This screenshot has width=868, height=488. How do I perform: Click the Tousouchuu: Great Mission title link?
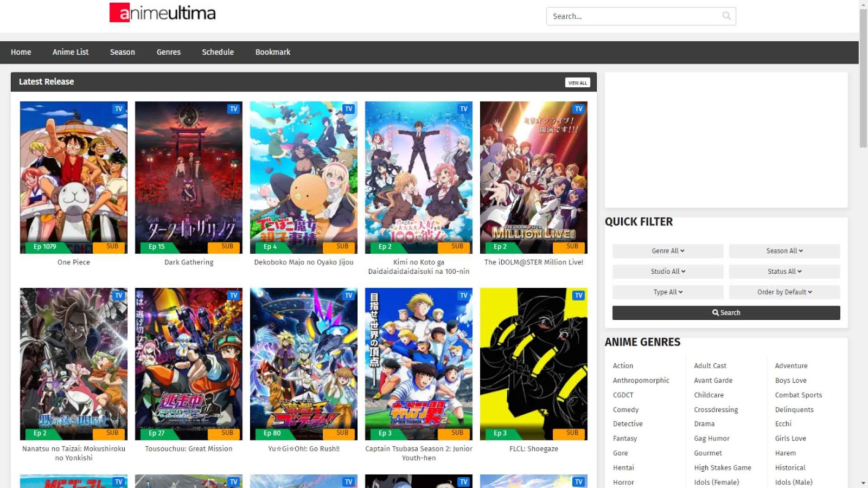(x=189, y=449)
